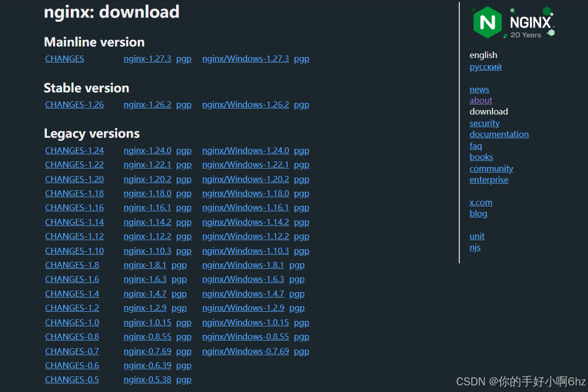Open the security page
This screenshot has height=392, width=588.
tap(485, 123)
